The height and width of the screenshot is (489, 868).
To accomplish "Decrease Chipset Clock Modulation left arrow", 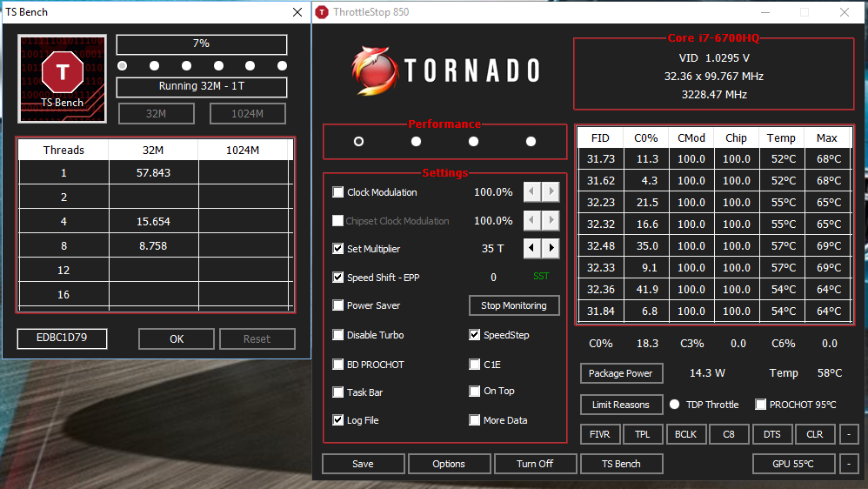I will [532, 220].
